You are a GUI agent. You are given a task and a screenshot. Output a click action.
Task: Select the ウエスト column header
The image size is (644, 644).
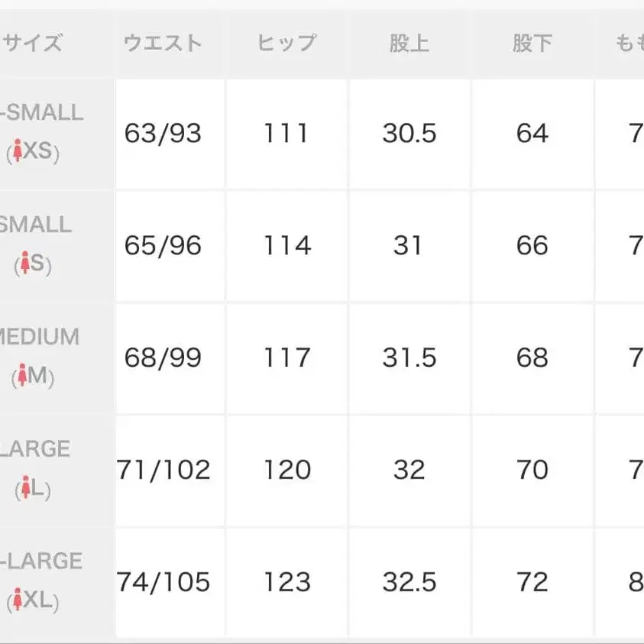click(163, 44)
